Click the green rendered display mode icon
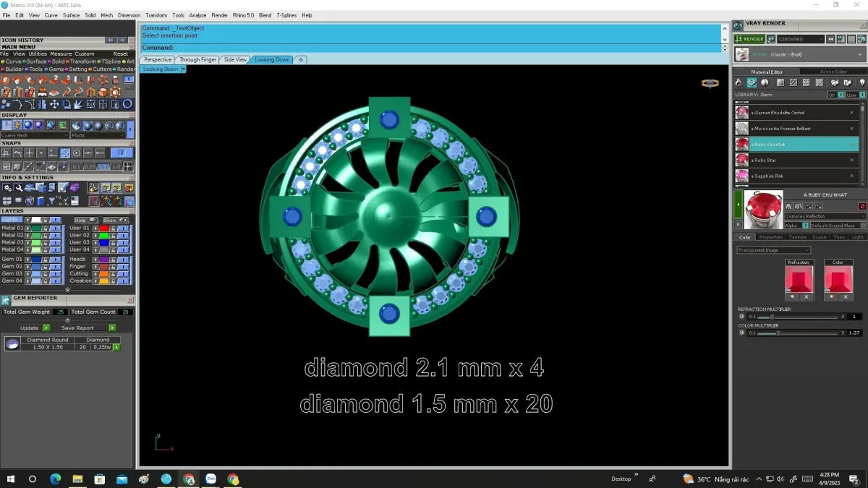Image resolution: width=868 pixels, height=488 pixels. pos(62,125)
